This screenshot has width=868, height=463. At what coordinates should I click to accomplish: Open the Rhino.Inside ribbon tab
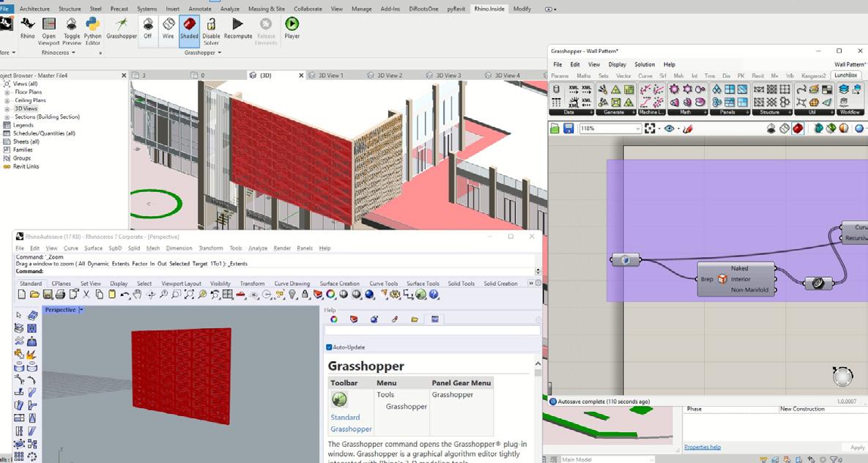pos(489,9)
